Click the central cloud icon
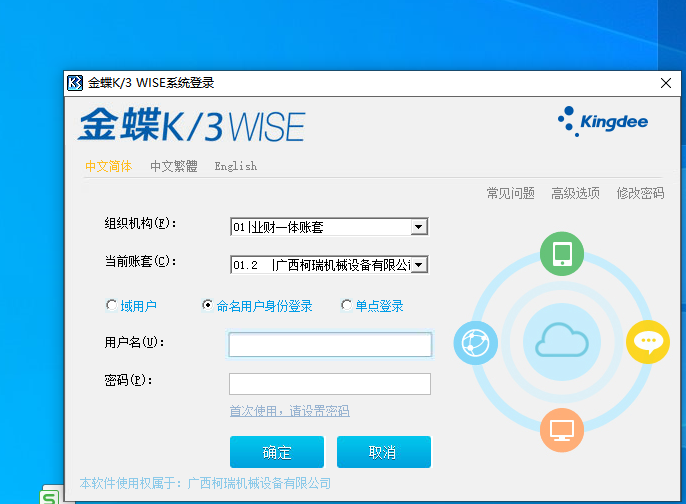Screen dimensions: 686x504 tap(562, 341)
